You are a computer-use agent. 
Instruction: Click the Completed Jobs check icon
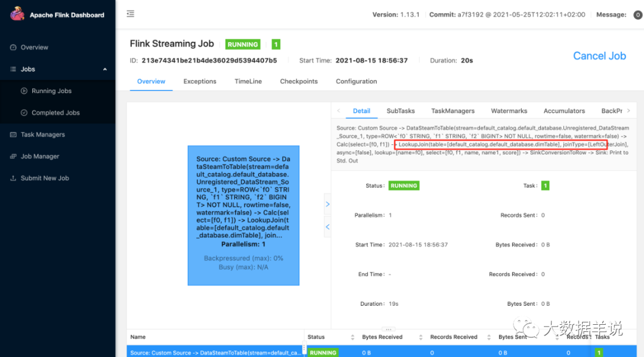[24, 113]
